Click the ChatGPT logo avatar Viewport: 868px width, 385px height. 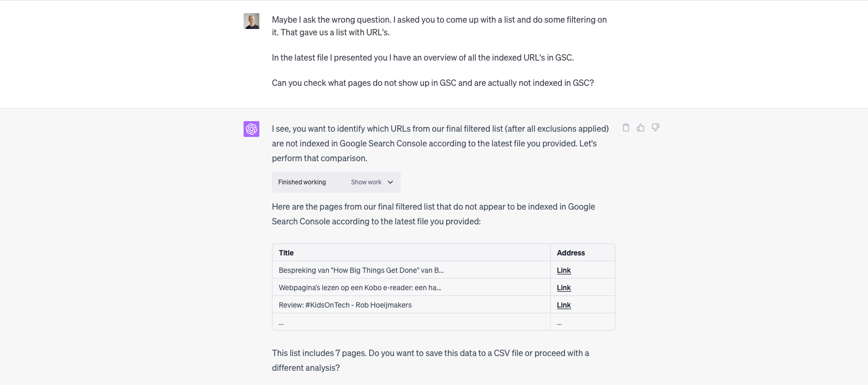tap(251, 129)
